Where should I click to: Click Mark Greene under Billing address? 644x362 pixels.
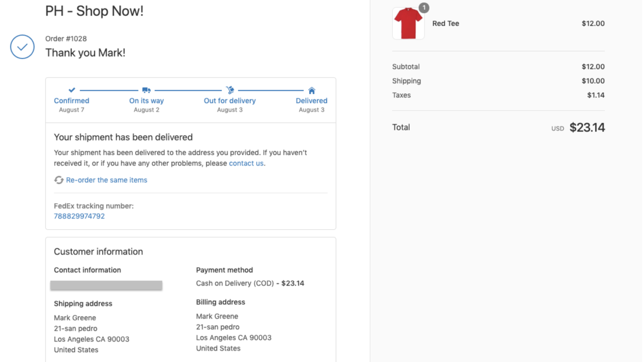(x=217, y=316)
